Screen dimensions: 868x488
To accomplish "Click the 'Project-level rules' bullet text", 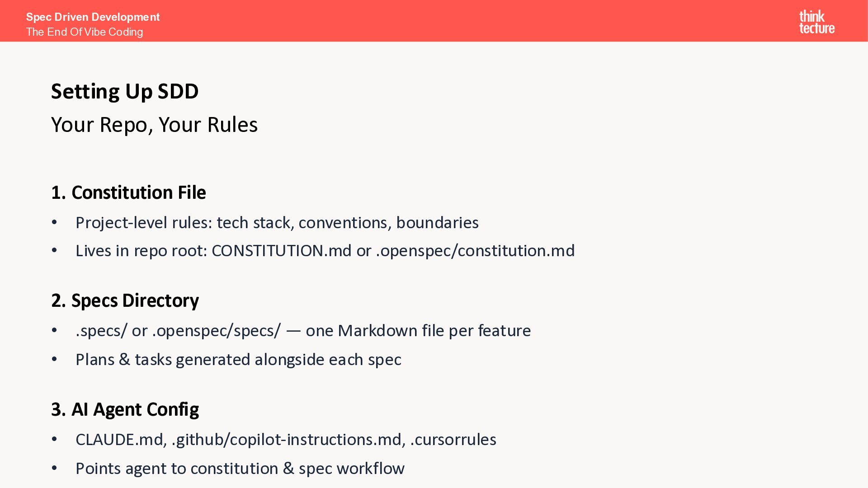I will [x=277, y=223].
